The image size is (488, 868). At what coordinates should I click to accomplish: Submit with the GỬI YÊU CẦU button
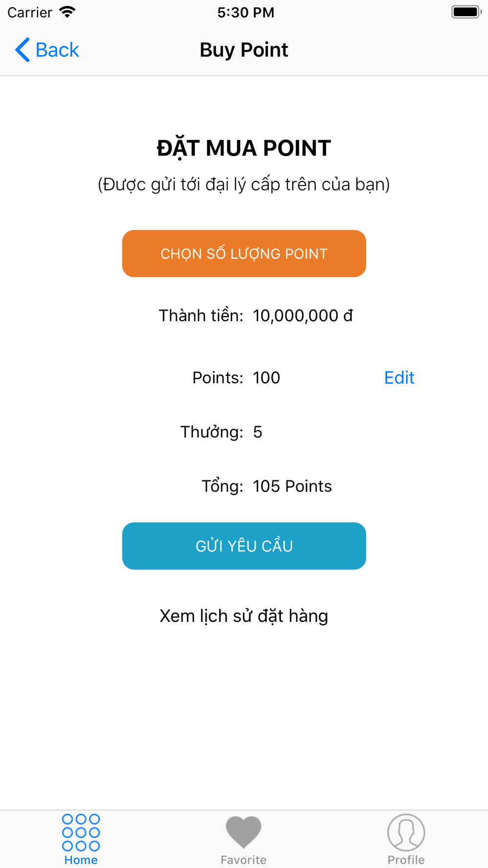pos(244,546)
